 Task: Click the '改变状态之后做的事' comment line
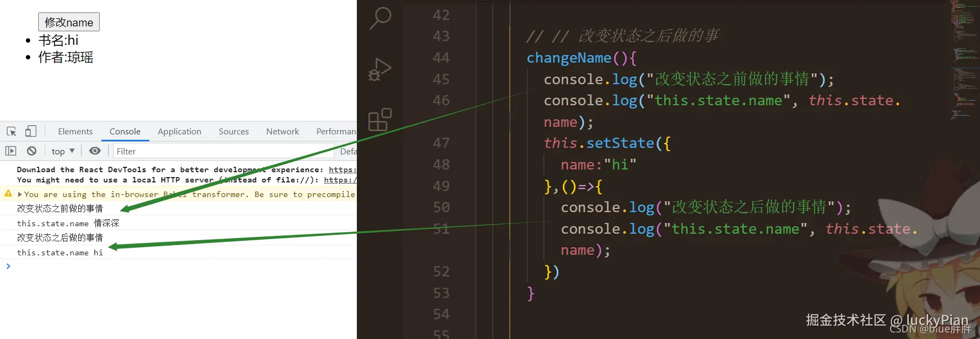tap(623, 36)
